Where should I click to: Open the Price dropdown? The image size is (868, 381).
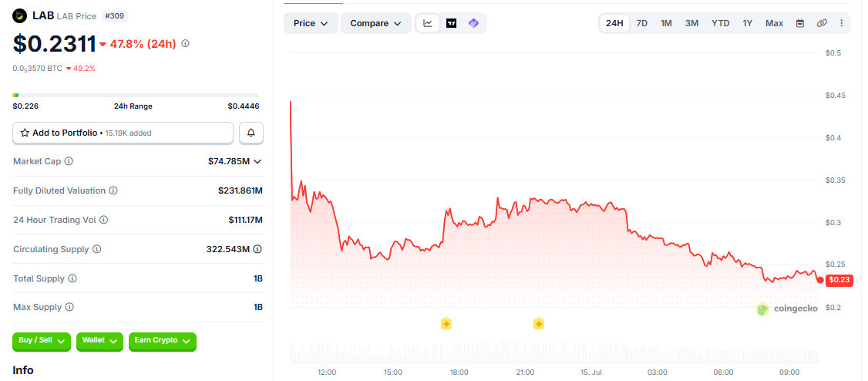tap(311, 23)
